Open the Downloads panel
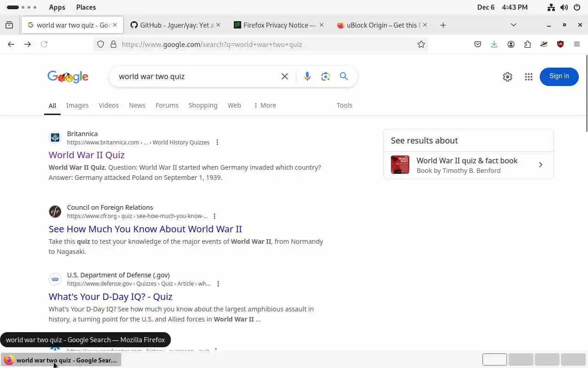The image size is (588, 368). click(494, 44)
